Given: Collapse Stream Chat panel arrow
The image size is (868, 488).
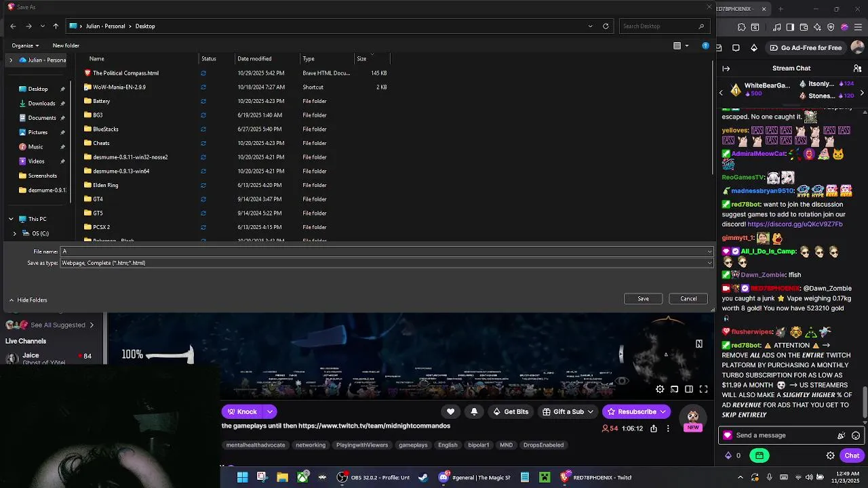Looking at the screenshot, I should (726, 68).
